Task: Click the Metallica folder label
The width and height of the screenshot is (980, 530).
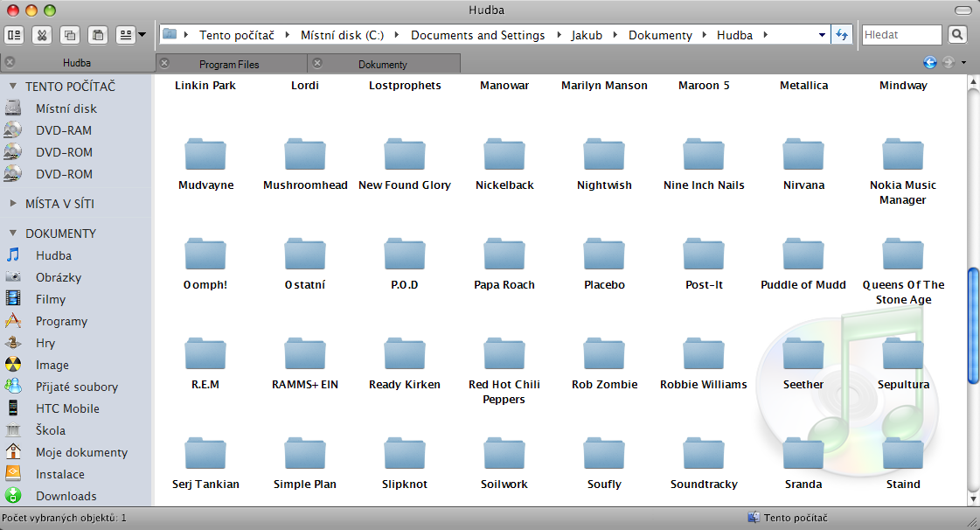Action: click(x=803, y=86)
